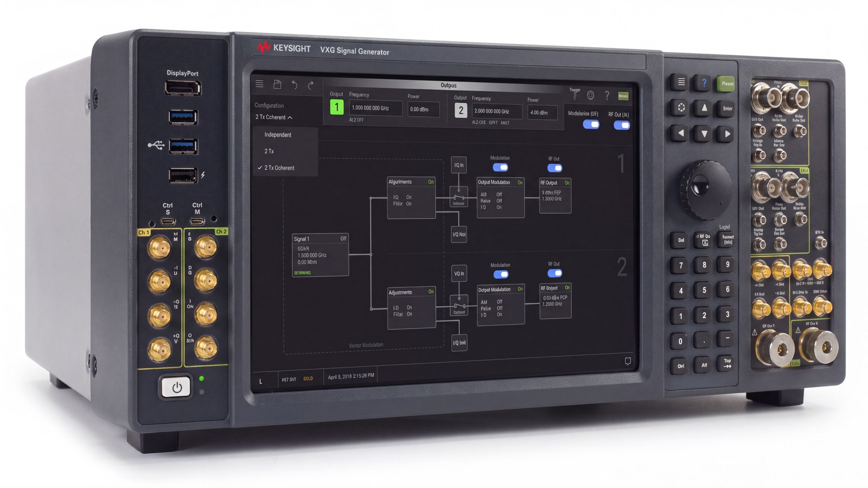Toggle channel 2 RF Out switch

coord(554,273)
